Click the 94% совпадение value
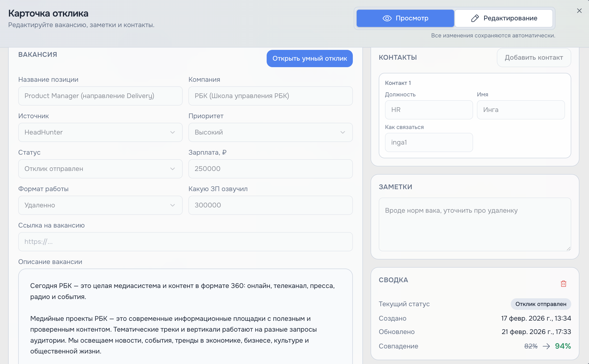Viewport: 589px width, 364px height. (563, 346)
